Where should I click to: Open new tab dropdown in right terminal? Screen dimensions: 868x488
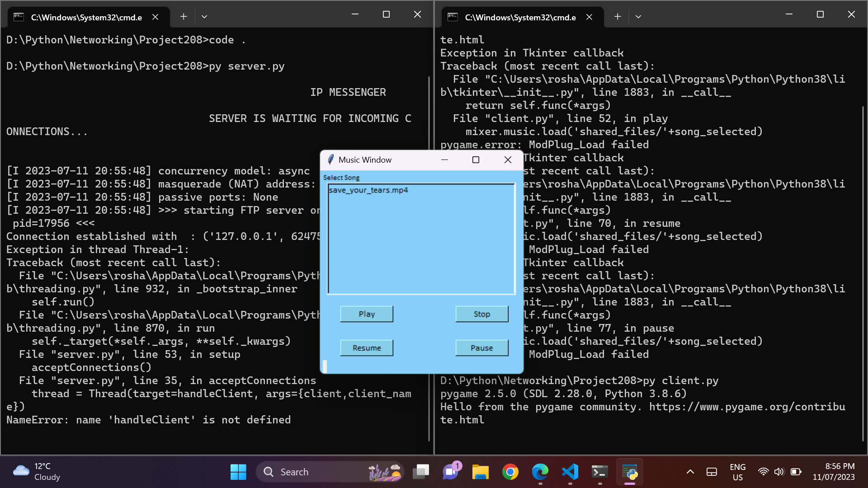(638, 17)
